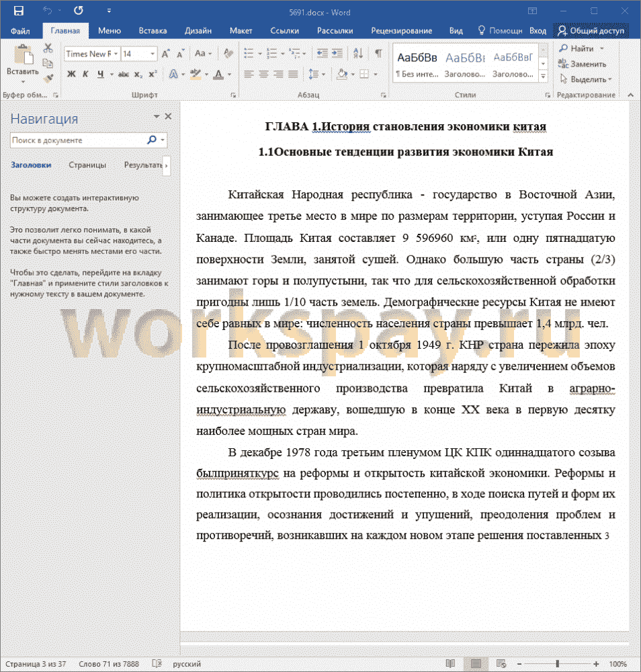Start a bulleted list
This screenshot has width=641, height=672.
(x=249, y=54)
